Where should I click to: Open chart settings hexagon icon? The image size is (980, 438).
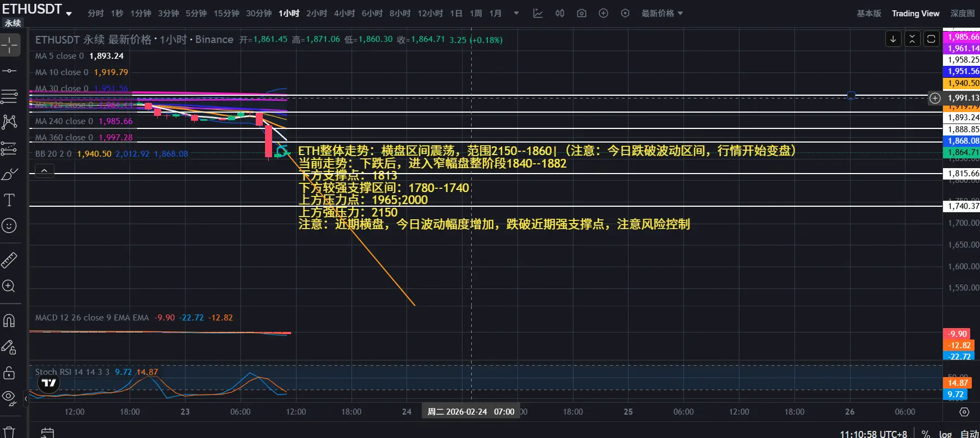click(625, 13)
